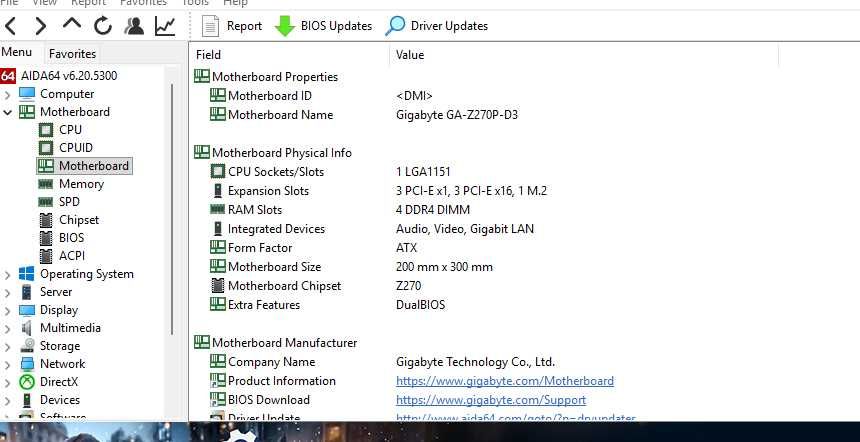Click Driver Updates magnifier button

click(437, 26)
